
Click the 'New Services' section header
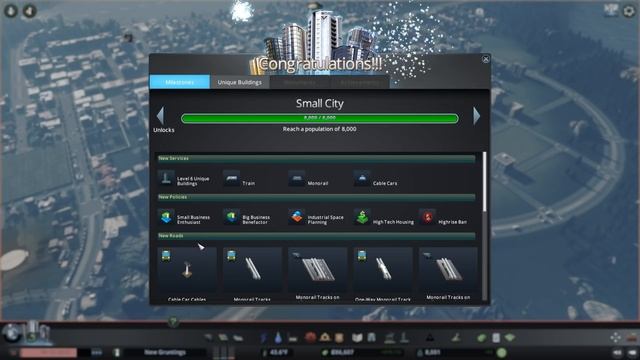pyautogui.click(x=316, y=158)
